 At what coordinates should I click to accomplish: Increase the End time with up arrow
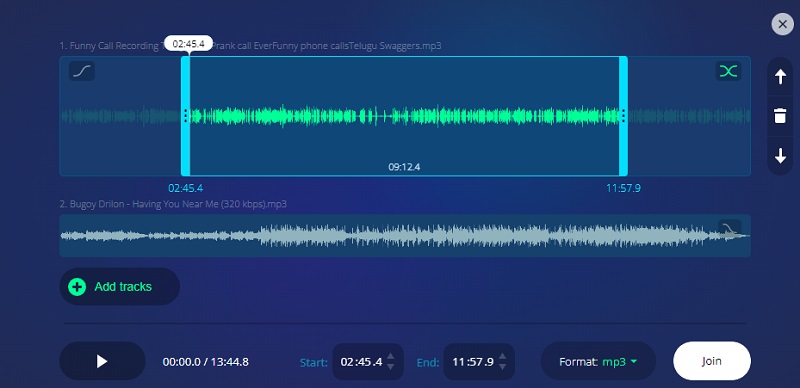coord(502,357)
